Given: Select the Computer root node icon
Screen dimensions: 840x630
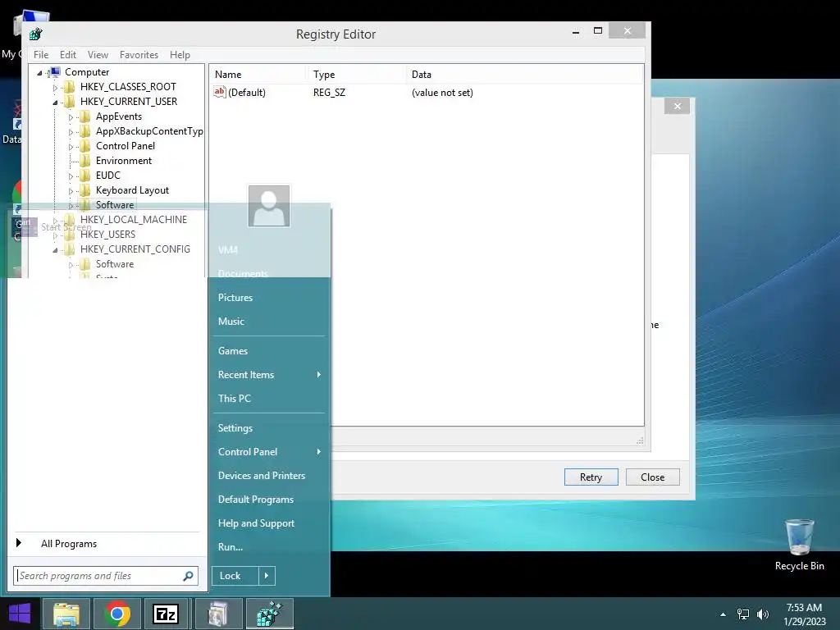Looking at the screenshot, I should [x=54, y=72].
